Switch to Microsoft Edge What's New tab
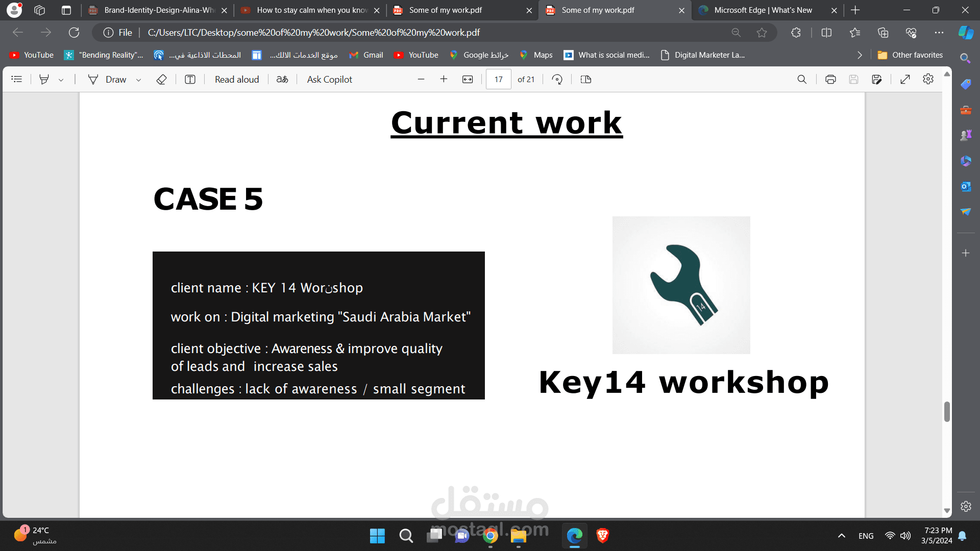The image size is (980, 551). (x=763, y=10)
